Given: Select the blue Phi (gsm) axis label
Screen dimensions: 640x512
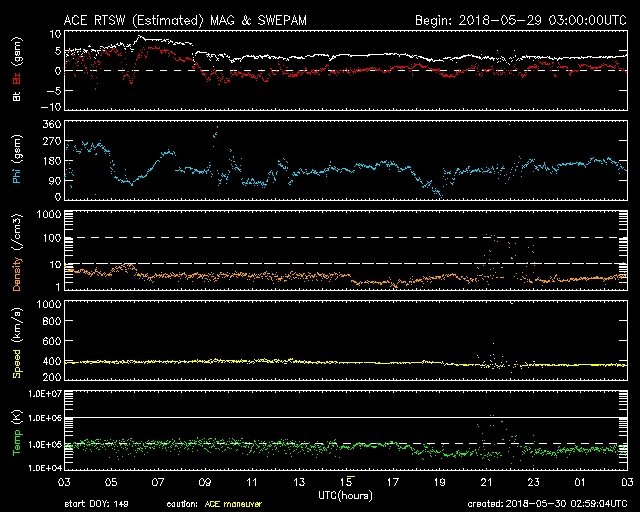Looking at the screenshot, I should pos(14,166).
